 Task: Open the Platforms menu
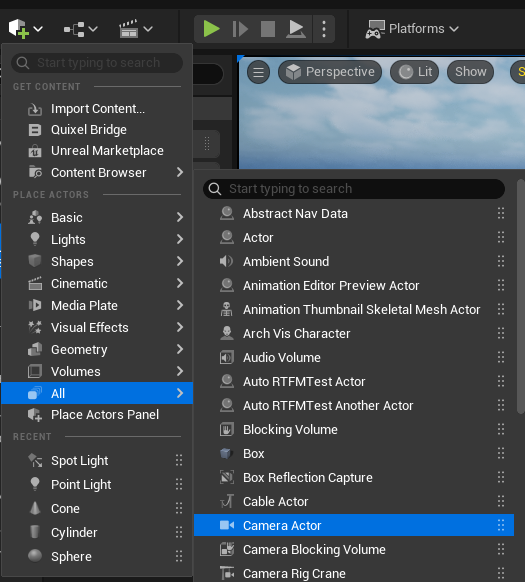[412, 29]
